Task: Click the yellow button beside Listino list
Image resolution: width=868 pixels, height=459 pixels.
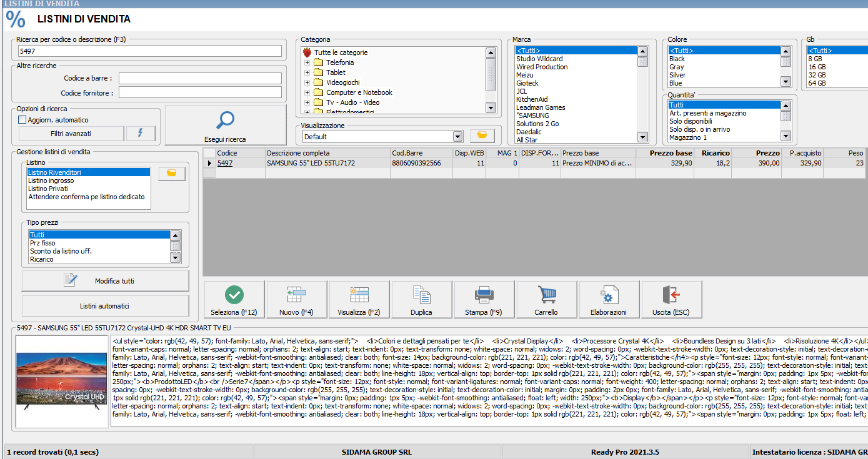Action: click(171, 174)
